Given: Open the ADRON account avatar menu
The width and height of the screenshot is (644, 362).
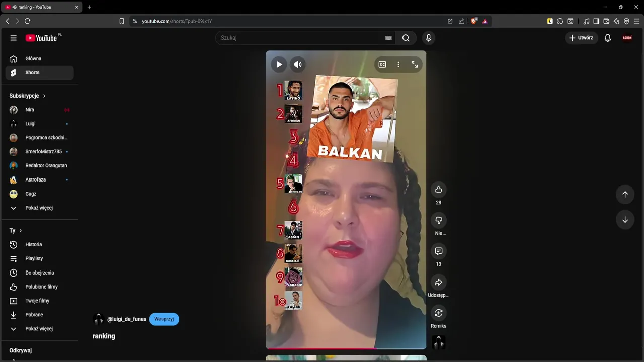Looking at the screenshot, I should pos(627,38).
